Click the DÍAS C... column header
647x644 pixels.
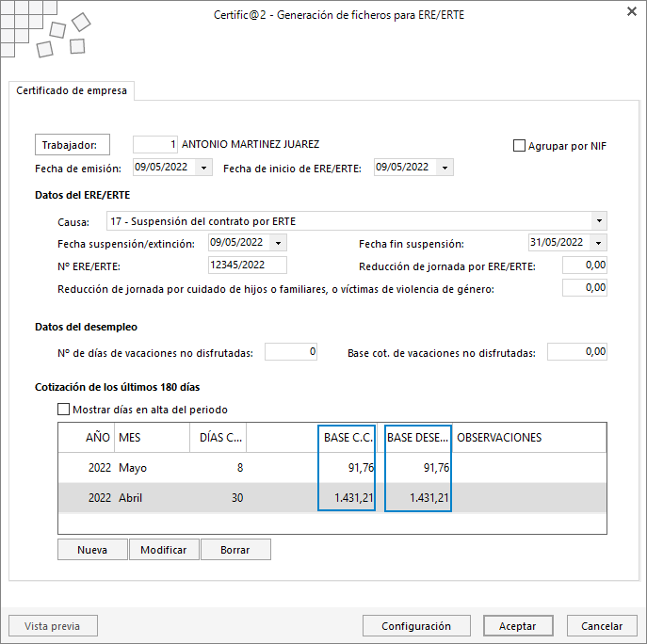(x=218, y=437)
